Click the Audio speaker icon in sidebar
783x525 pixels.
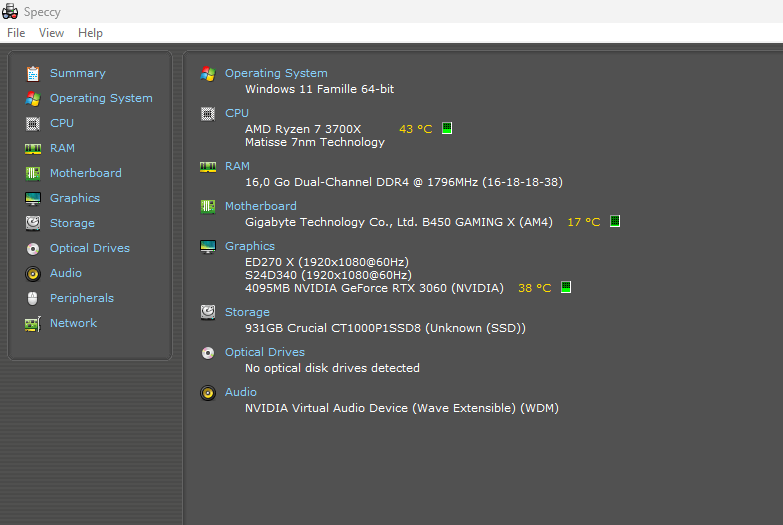click(33, 273)
